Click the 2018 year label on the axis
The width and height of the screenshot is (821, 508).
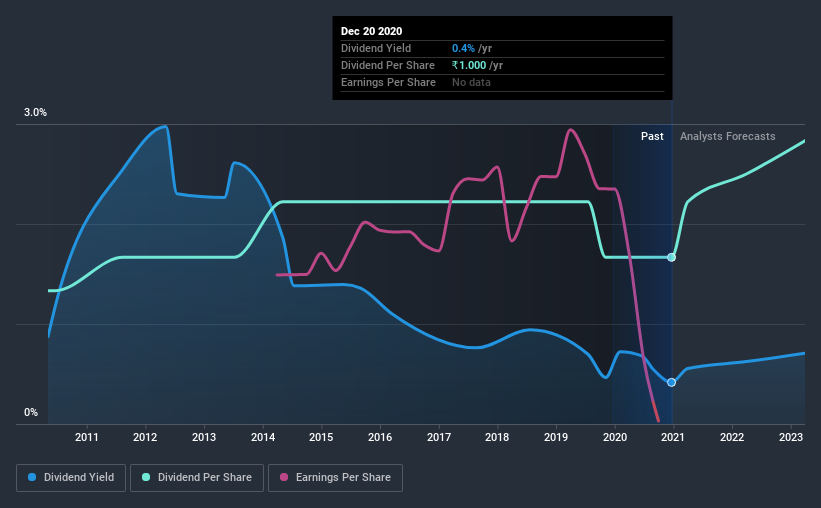(497, 437)
